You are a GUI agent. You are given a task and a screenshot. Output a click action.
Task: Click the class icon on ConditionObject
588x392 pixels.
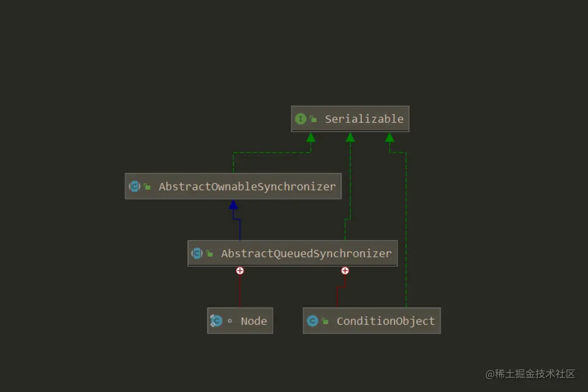[x=313, y=321]
